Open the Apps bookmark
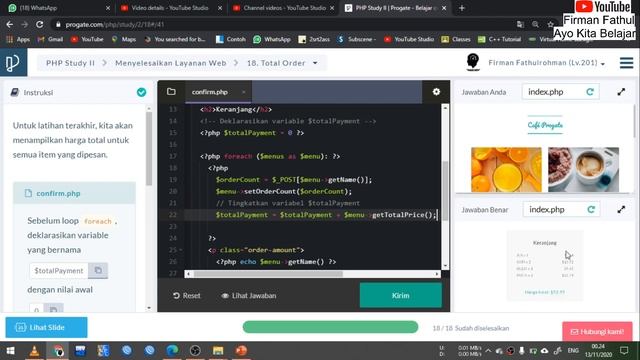Image resolution: width=640 pixels, height=360 pixels. tap(18, 39)
